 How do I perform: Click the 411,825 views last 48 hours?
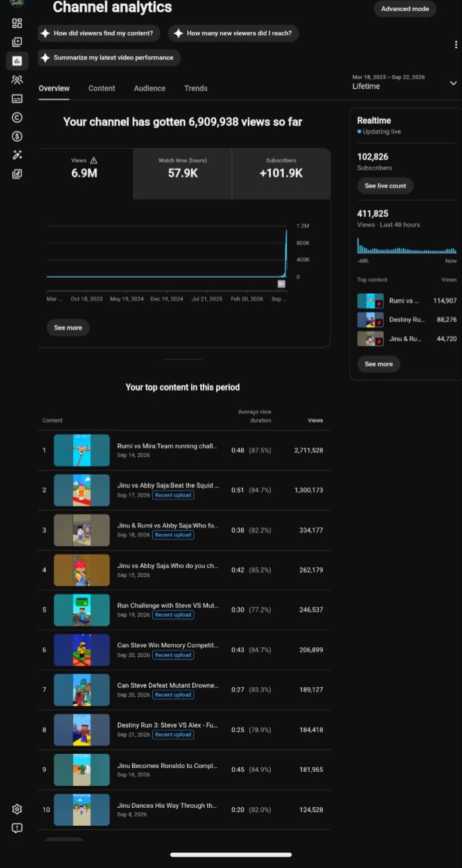(x=373, y=214)
